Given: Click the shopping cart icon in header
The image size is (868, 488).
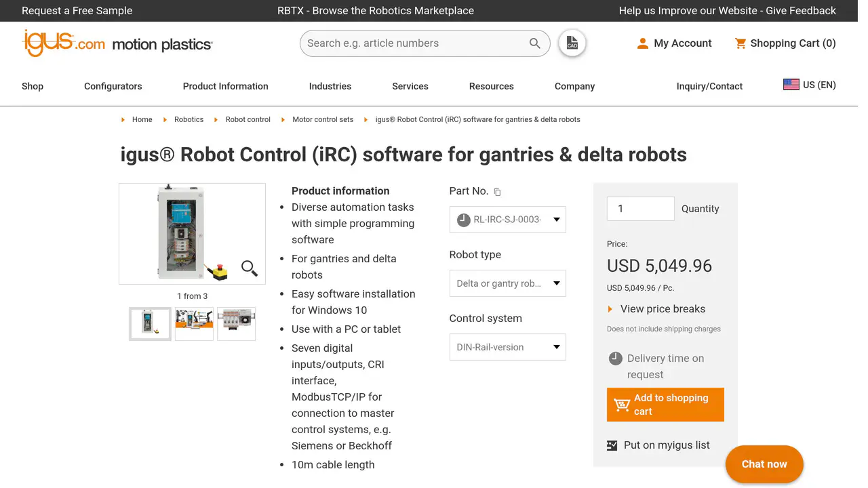Looking at the screenshot, I should click(741, 43).
